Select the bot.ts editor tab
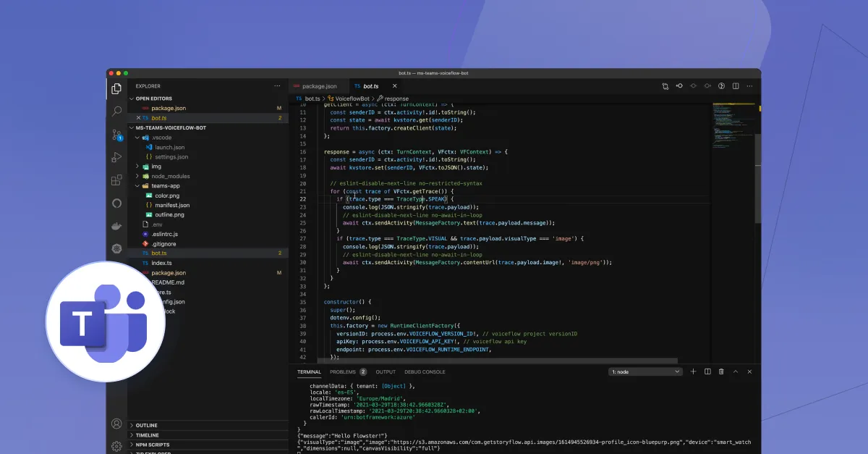 (x=376, y=86)
